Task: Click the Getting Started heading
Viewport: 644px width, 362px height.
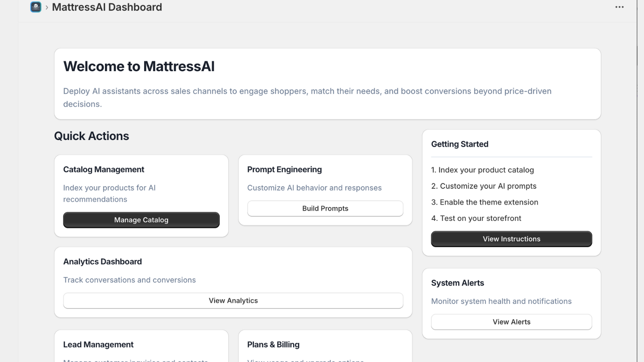Action: [460, 144]
